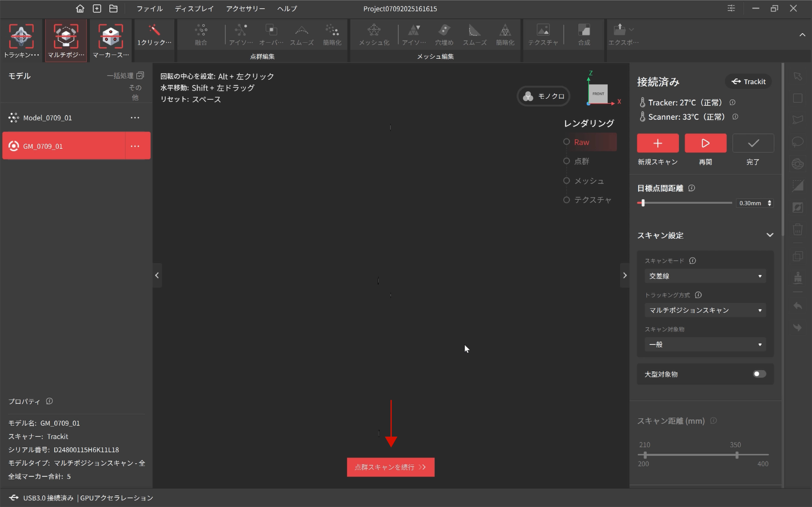The image size is (812, 507).
Task: Click the new project plus icon
Action: tap(97, 9)
